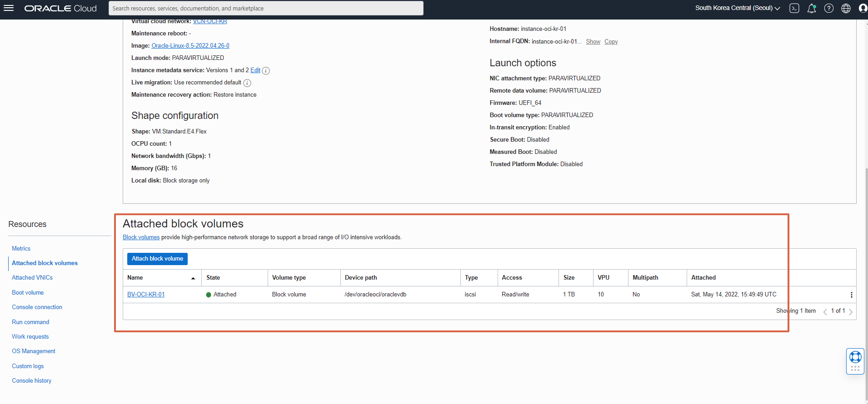Open Run command resource
Image resolution: width=868 pixels, height=404 pixels.
[30, 322]
